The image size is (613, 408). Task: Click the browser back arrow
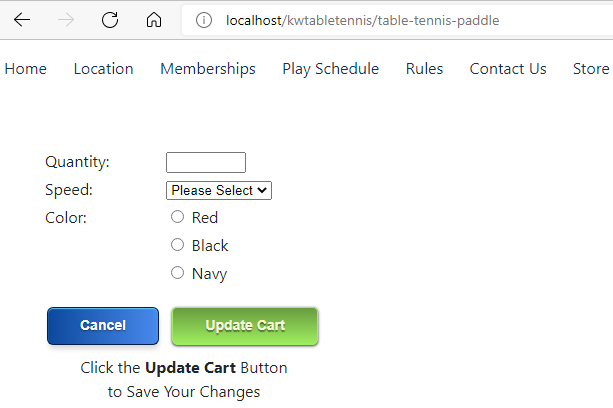pos(22,20)
